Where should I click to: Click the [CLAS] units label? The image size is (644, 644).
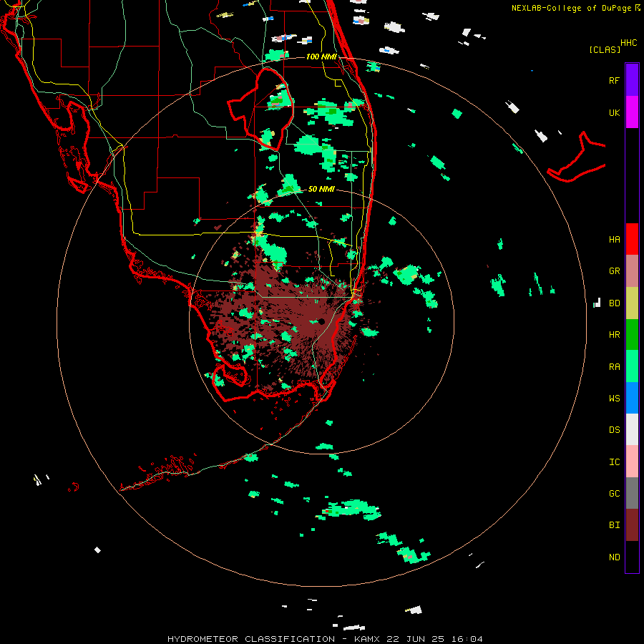(x=605, y=50)
